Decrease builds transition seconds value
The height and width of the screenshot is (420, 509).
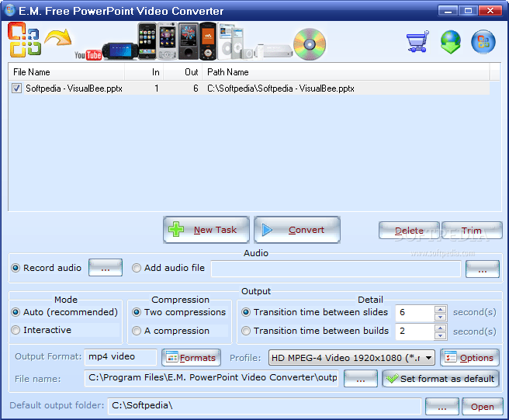[440, 336]
